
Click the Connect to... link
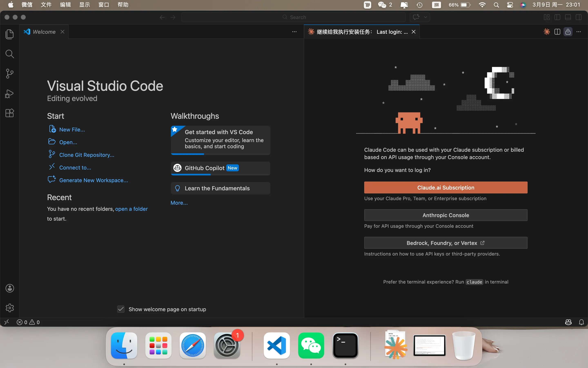coord(75,167)
